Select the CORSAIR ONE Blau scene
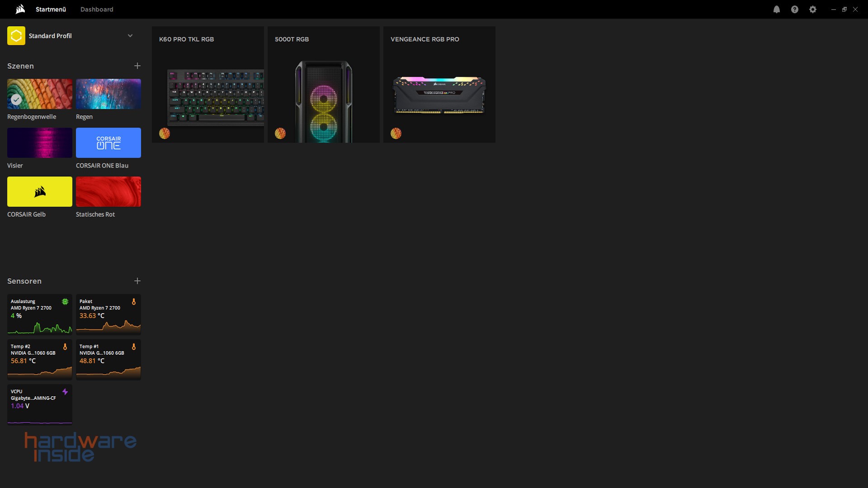This screenshot has height=488, width=868. pos(108,143)
